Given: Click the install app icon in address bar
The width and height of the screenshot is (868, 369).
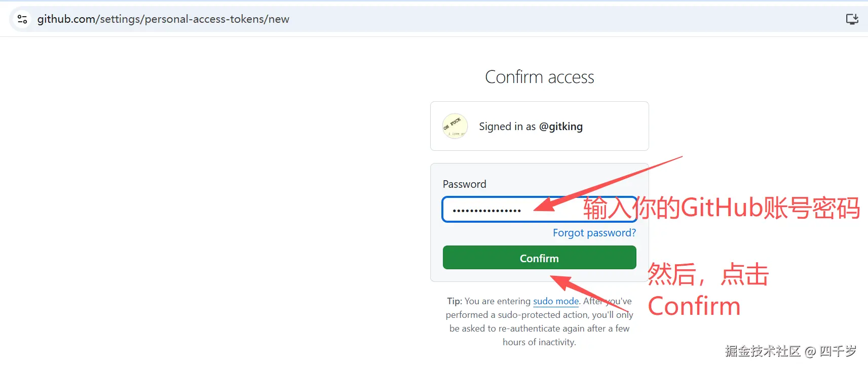Looking at the screenshot, I should (x=852, y=19).
